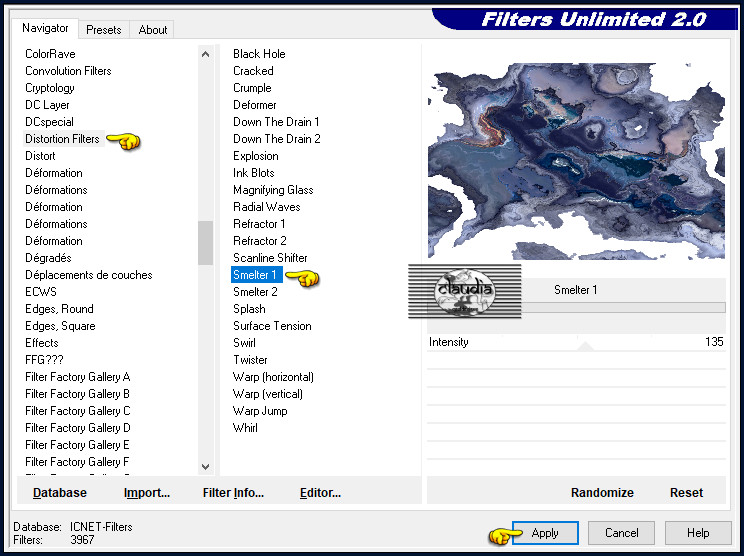The height and width of the screenshot is (556, 744).
Task: Choose the Explosion filter
Action: click(255, 156)
